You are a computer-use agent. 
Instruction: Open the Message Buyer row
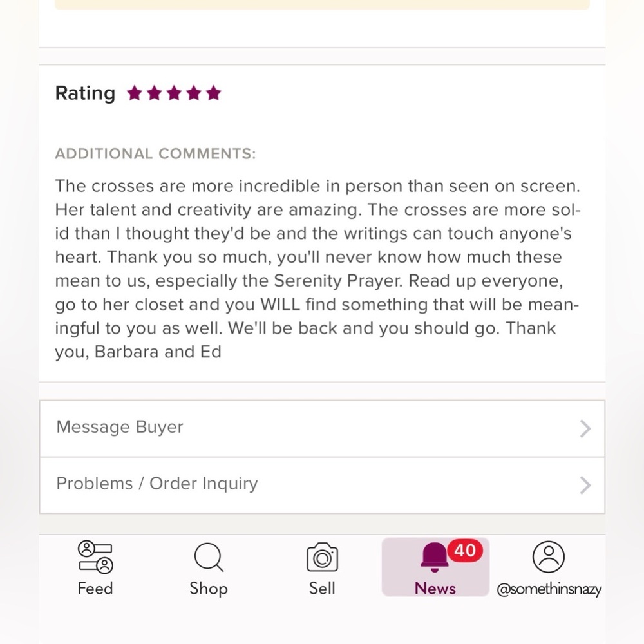[x=323, y=428]
